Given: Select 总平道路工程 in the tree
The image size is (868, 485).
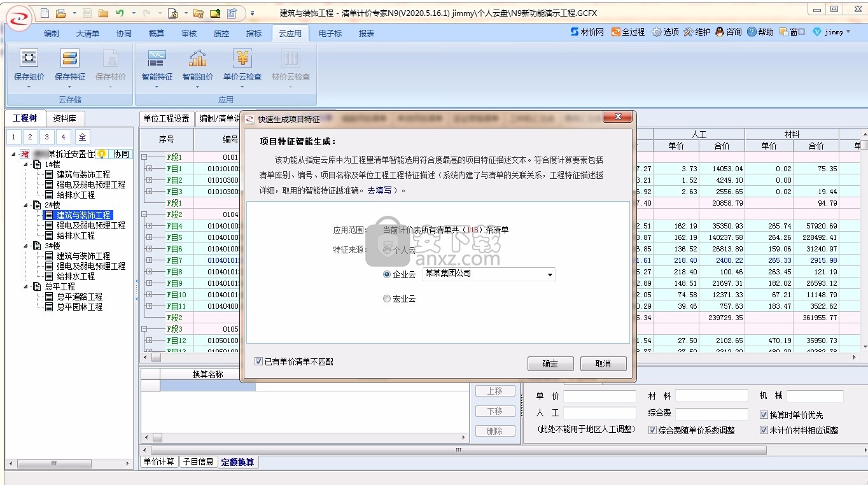Looking at the screenshot, I should [80, 297].
